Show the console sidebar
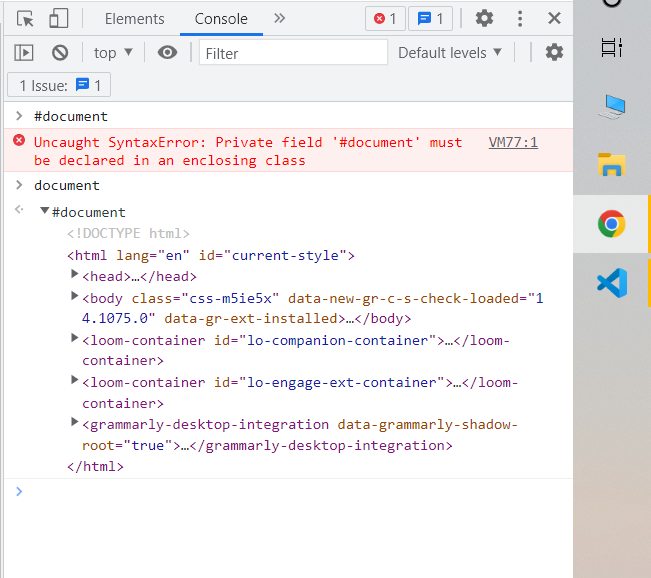The height and width of the screenshot is (578, 651). pyautogui.click(x=24, y=53)
